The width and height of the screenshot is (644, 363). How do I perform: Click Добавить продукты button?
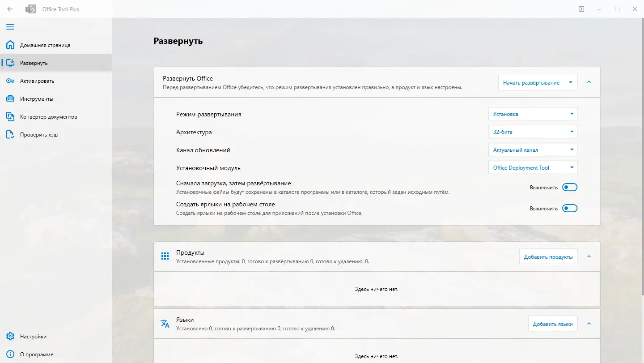pos(548,257)
